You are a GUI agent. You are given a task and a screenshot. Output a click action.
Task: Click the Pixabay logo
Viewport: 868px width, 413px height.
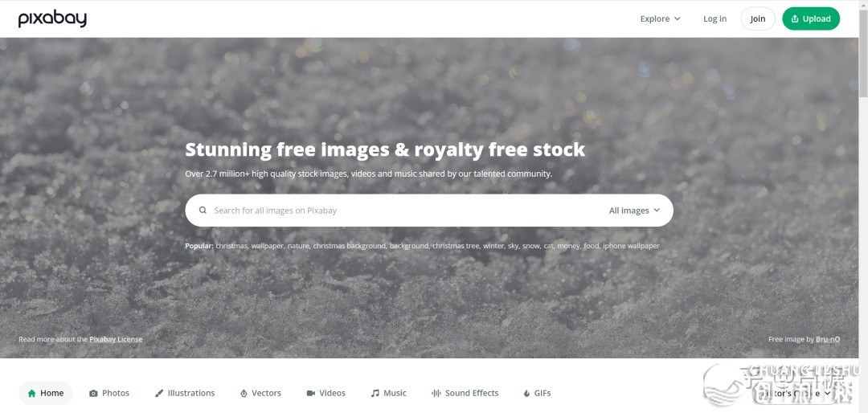52,18
